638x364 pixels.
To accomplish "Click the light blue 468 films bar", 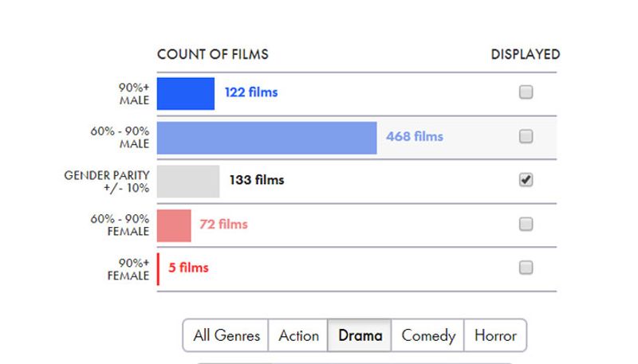I will tap(266, 138).
